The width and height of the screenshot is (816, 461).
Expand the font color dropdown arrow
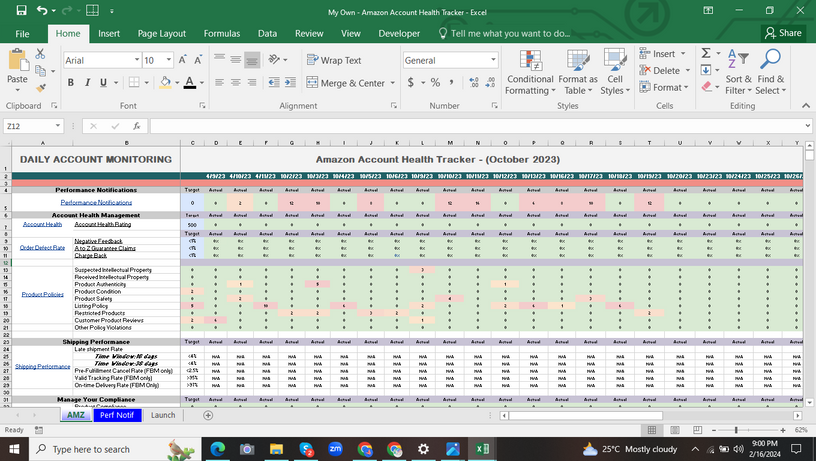click(202, 83)
